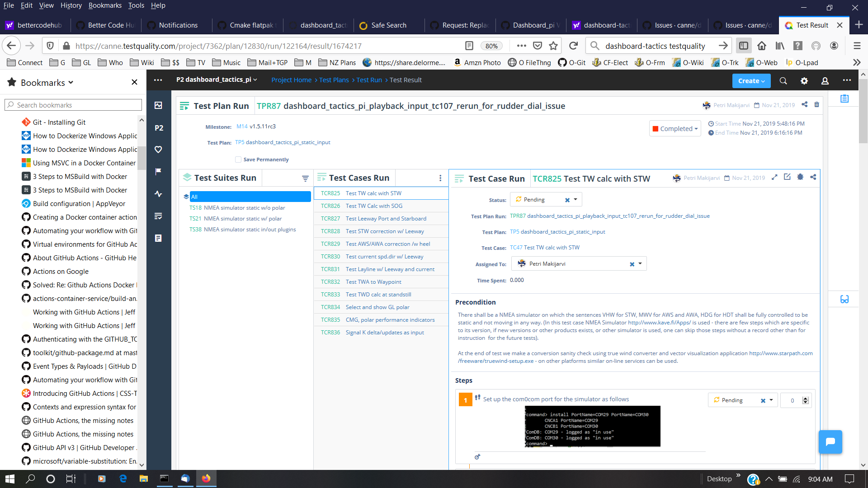The width and height of the screenshot is (868, 488).
Task: Edit the TCR825 test case run
Action: click(788, 178)
